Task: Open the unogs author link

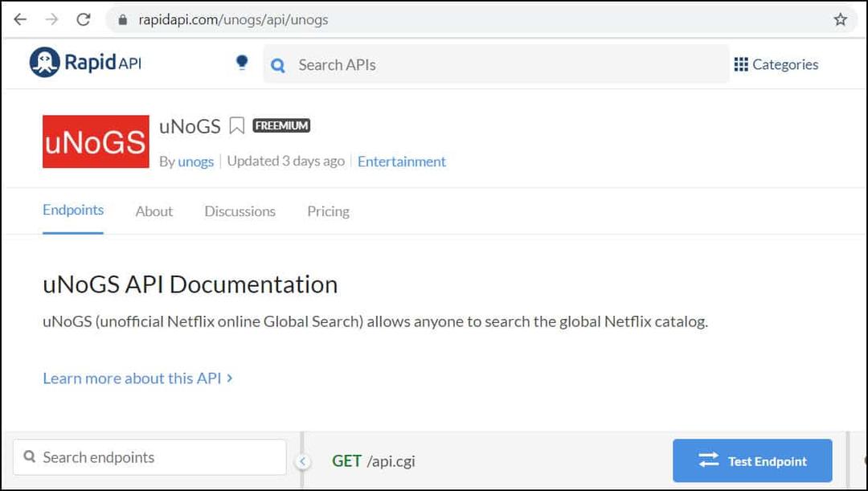Action: 195,162
